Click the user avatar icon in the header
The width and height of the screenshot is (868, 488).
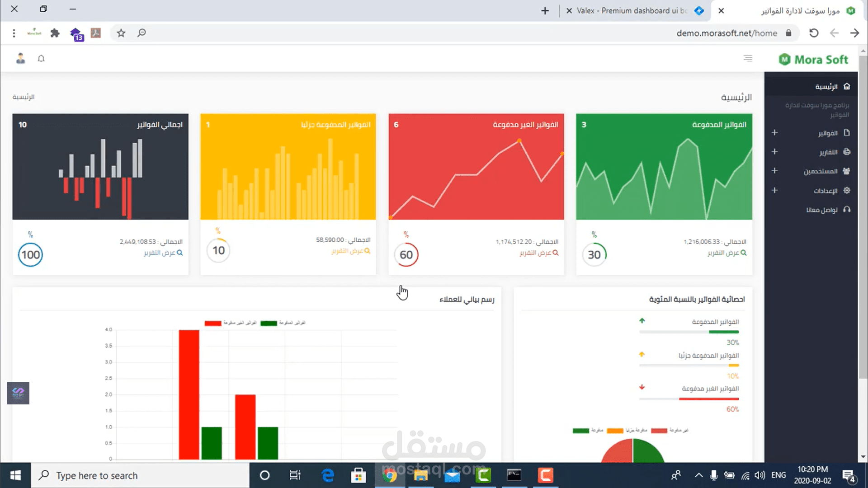21,59
